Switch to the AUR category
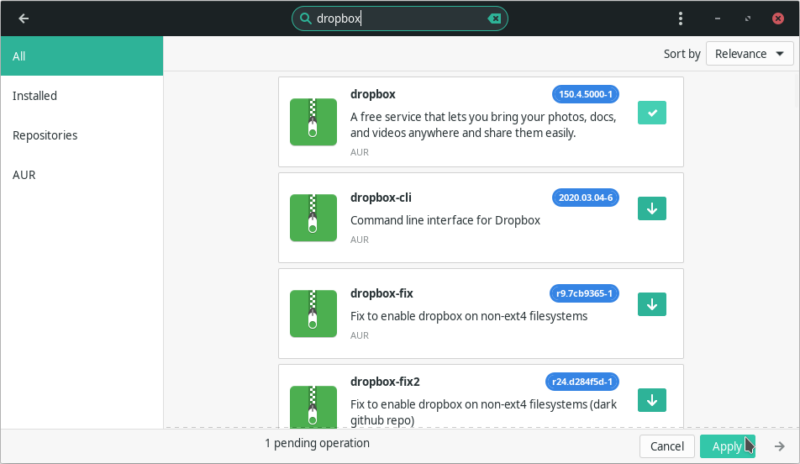 point(82,175)
